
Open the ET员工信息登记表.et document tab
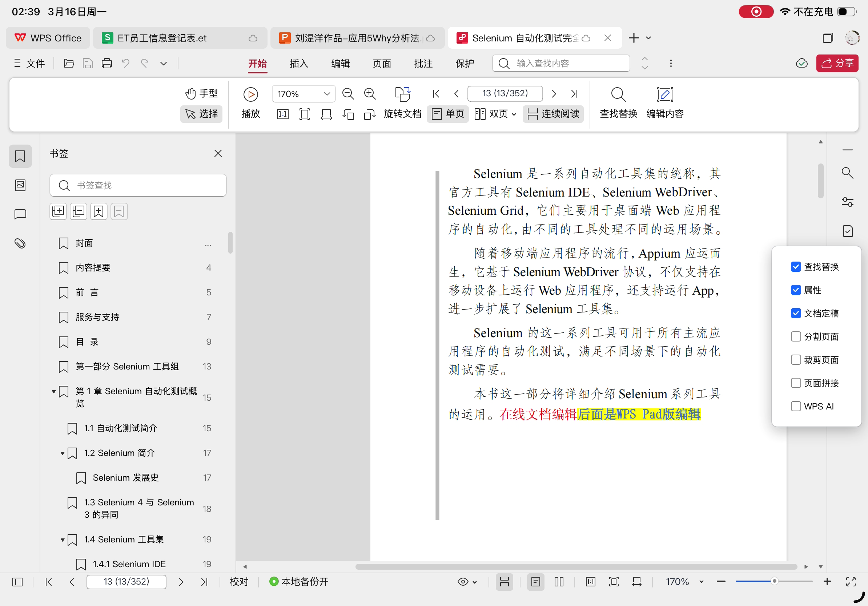162,38
